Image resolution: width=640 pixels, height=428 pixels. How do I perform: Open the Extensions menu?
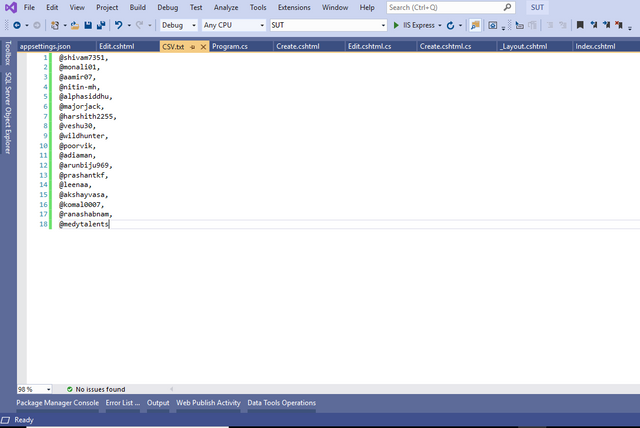294,7
